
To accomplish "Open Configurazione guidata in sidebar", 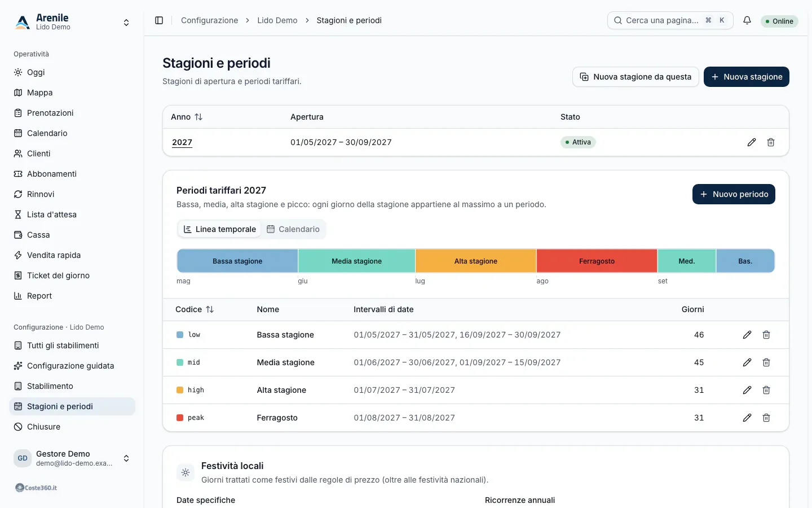I will coord(72,366).
